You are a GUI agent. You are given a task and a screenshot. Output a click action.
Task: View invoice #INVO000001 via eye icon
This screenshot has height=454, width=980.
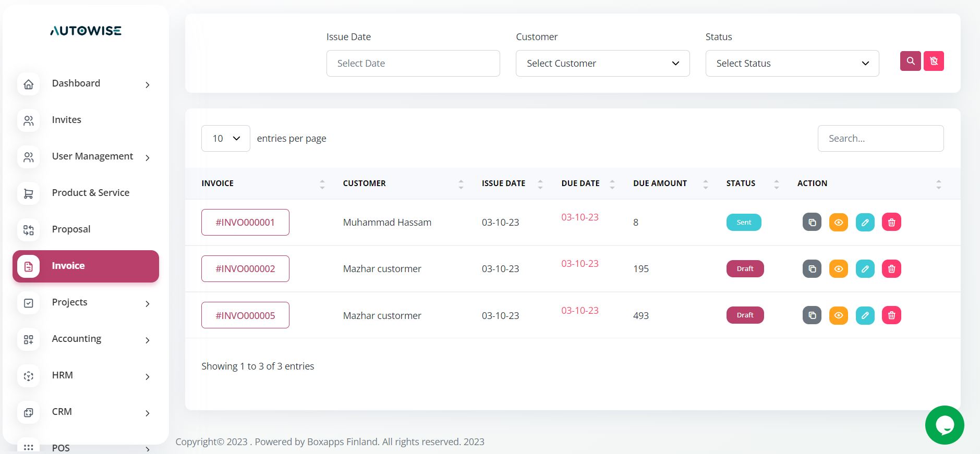[x=839, y=222]
